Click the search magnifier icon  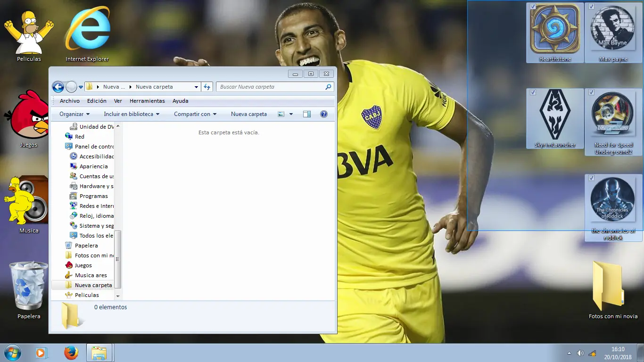tap(328, 87)
